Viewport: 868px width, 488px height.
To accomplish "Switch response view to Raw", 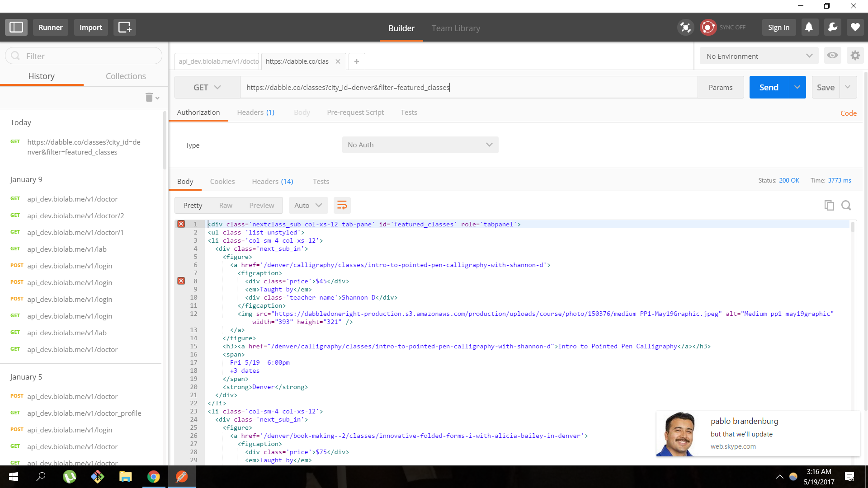I will [226, 206].
